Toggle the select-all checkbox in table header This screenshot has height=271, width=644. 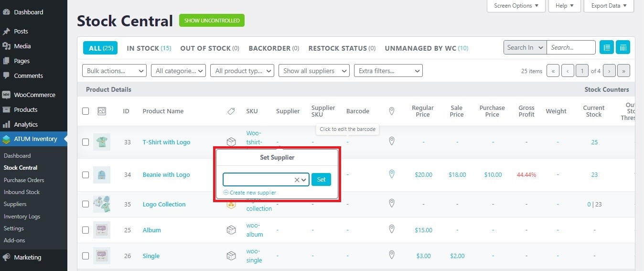coord(86,111)
